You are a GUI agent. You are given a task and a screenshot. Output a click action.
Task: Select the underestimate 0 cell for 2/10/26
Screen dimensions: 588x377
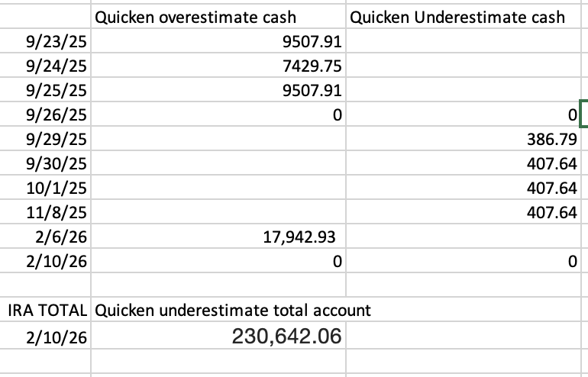click(463, 260)
